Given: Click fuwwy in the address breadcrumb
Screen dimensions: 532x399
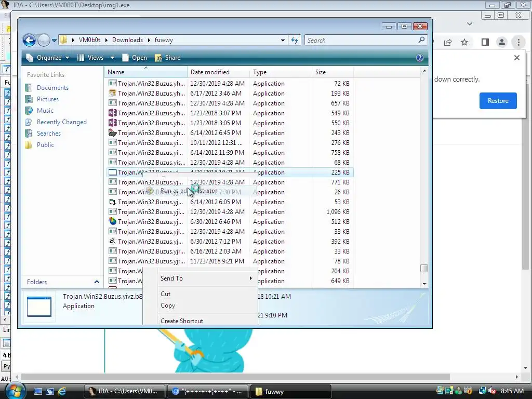Looking at the screenshot, I should click(164, 40).
